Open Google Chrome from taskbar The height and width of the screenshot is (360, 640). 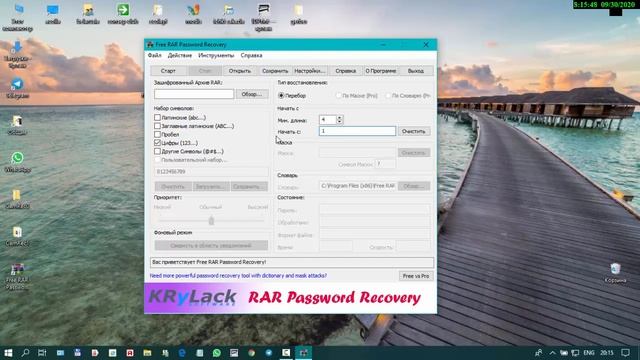pyautogui.click(x=251, y=353)
